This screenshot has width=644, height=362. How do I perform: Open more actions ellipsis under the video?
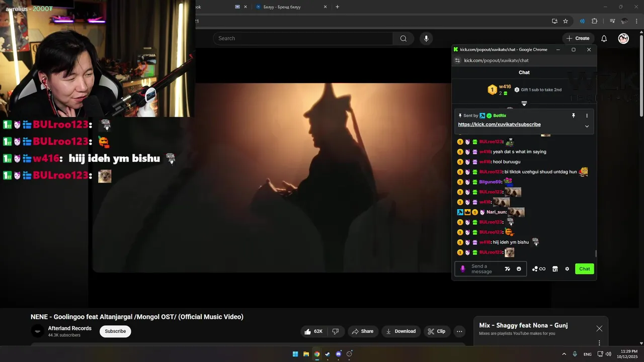point(459,331)
